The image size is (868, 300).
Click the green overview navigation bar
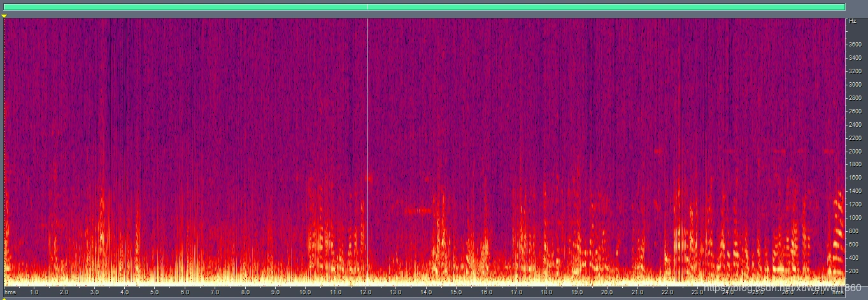[x=425, y=6]
